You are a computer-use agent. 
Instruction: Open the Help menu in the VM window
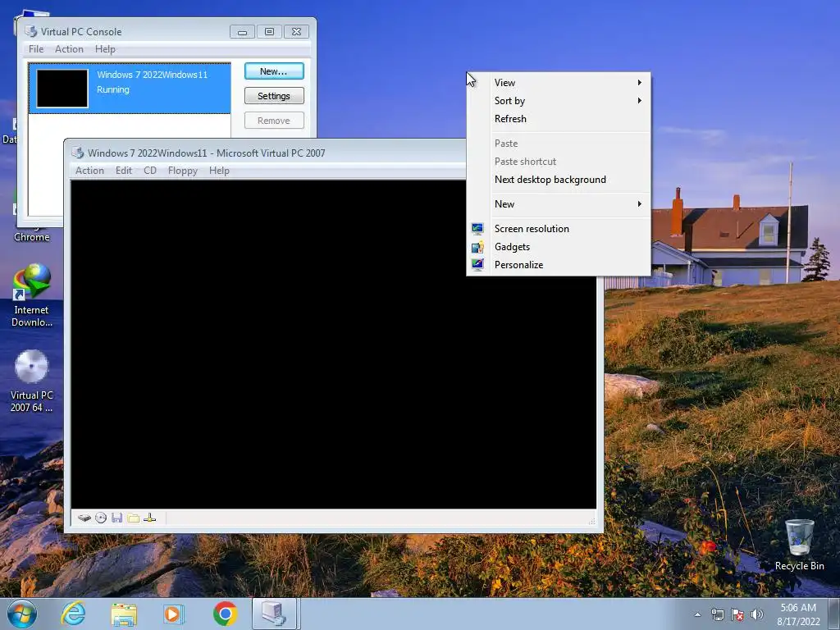(x=219, y=171)
